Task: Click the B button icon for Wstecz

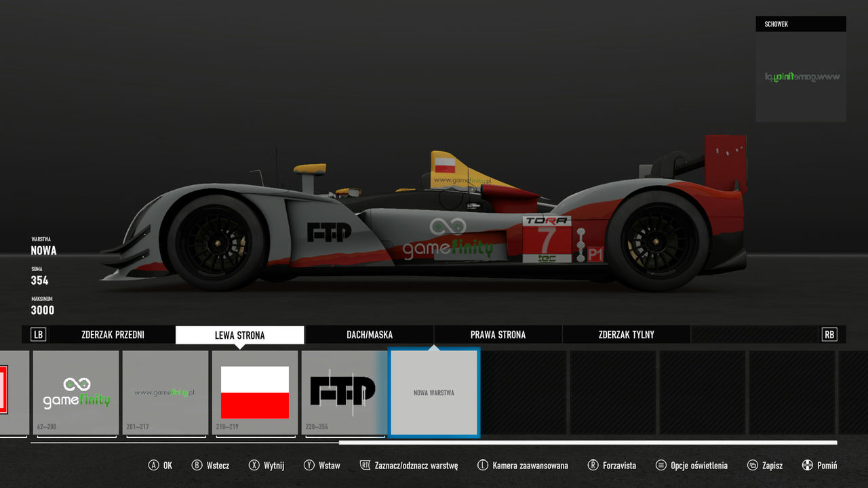Action: (197, 466)
